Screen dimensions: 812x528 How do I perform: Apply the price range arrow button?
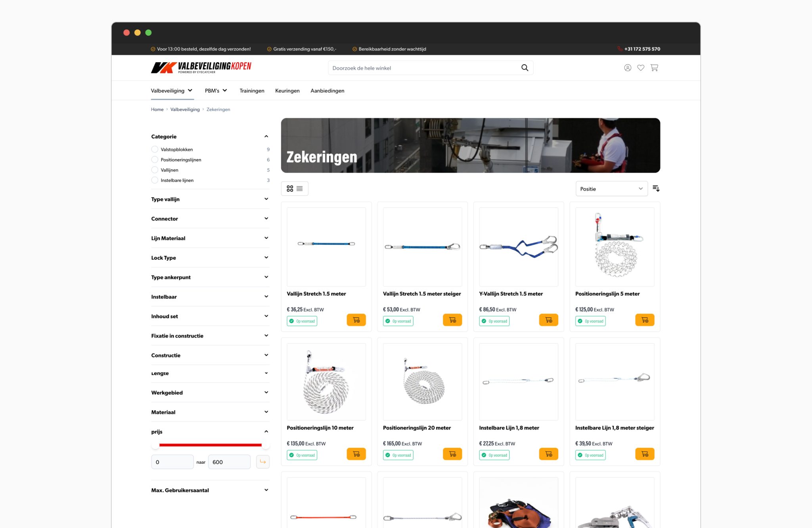pyautogui.click(x=262, y=462)
